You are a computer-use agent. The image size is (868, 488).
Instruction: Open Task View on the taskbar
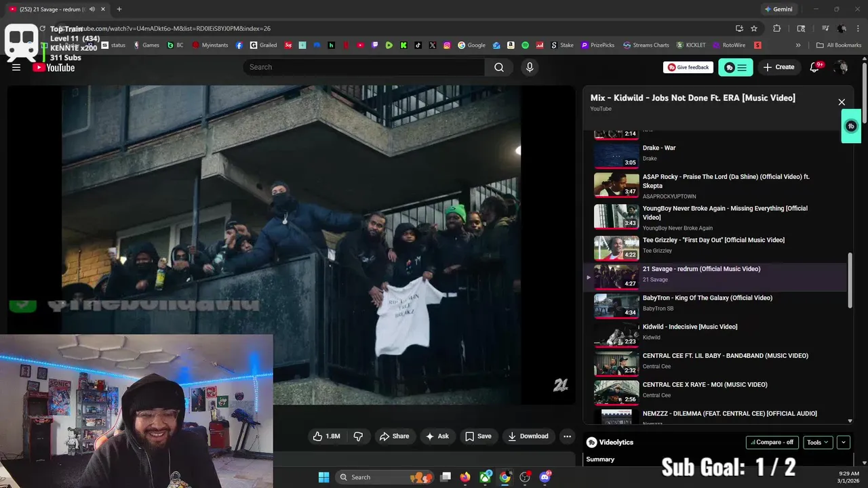pyautogui.click(x=446, y=477)
